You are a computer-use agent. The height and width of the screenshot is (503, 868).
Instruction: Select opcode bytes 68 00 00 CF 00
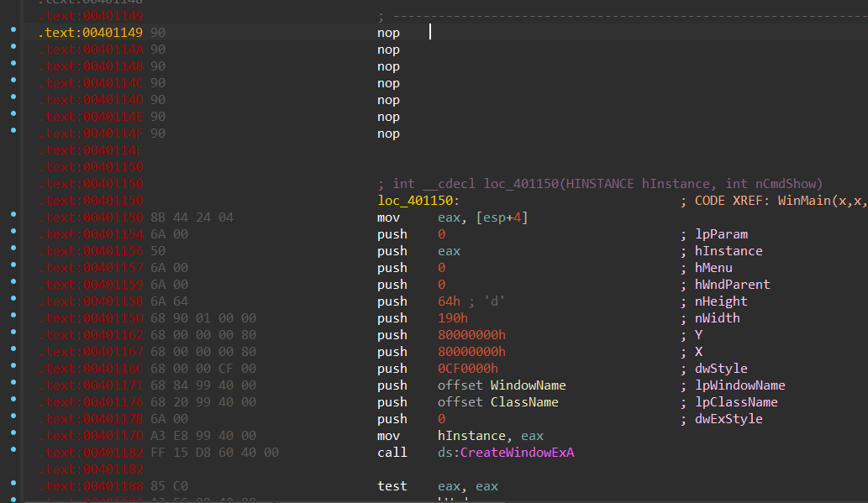pos(203,369)
